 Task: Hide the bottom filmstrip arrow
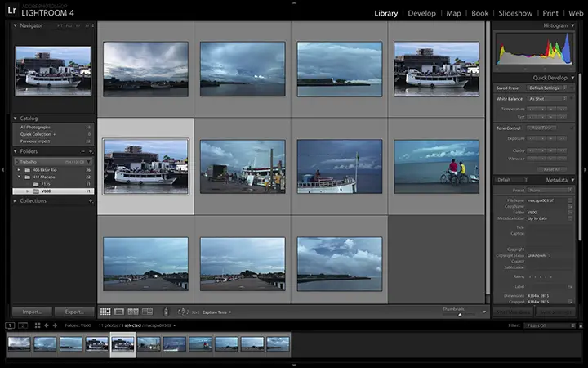point(294,365)
